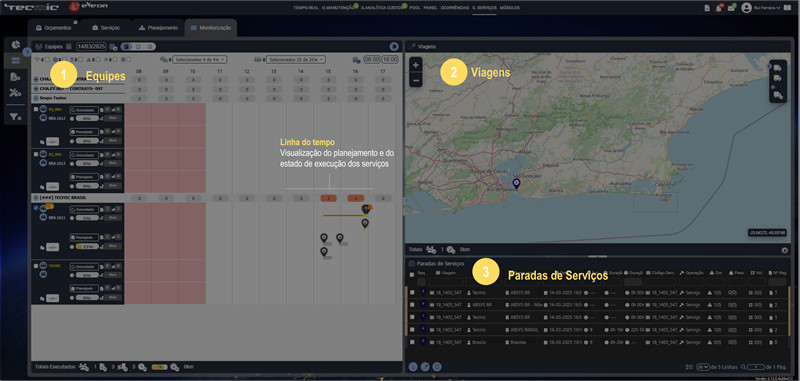Screen dimensions: 800x381
Task: Check the first Tecmic row in stops table
Action: (412, 293)
